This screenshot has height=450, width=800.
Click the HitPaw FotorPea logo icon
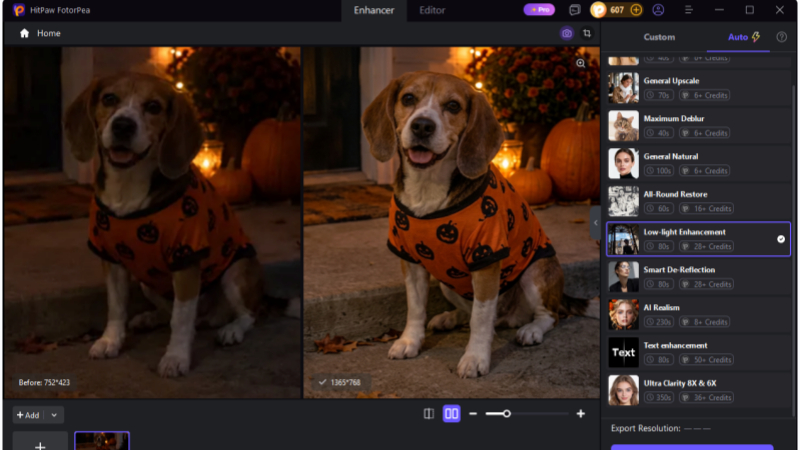point(19,10)
